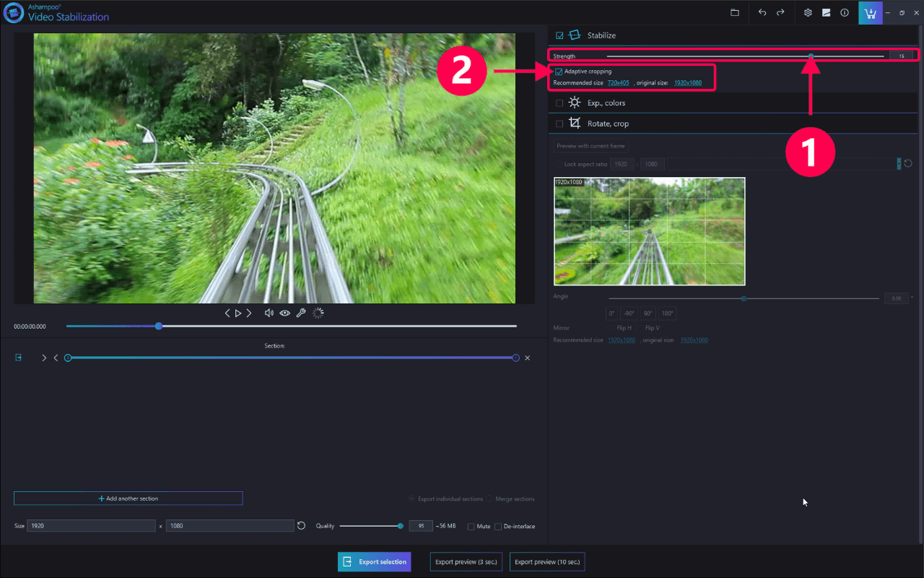Screen dimensions: 924x578
Task: Play the video preview
Action: pyautogui.click(x=238, y=314)
